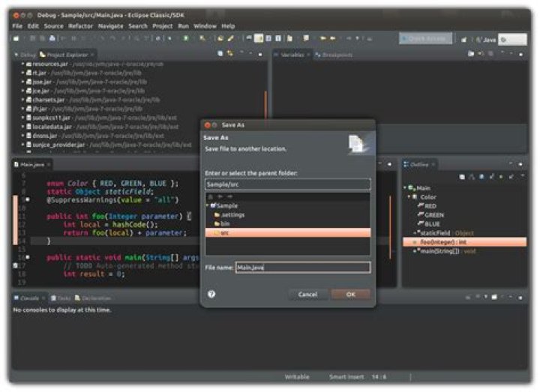
Task: Open the Window menu
Action: click(x=205, y=26)
